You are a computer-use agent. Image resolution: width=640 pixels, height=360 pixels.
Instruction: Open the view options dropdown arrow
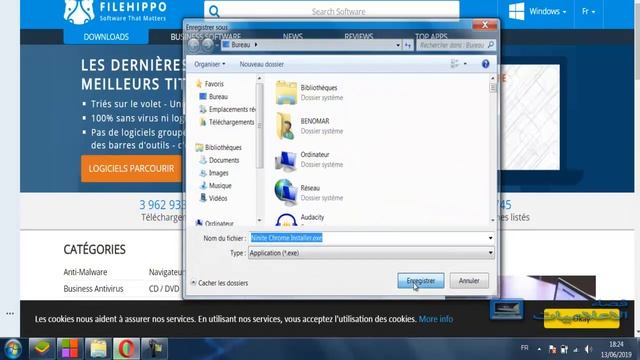465,64
